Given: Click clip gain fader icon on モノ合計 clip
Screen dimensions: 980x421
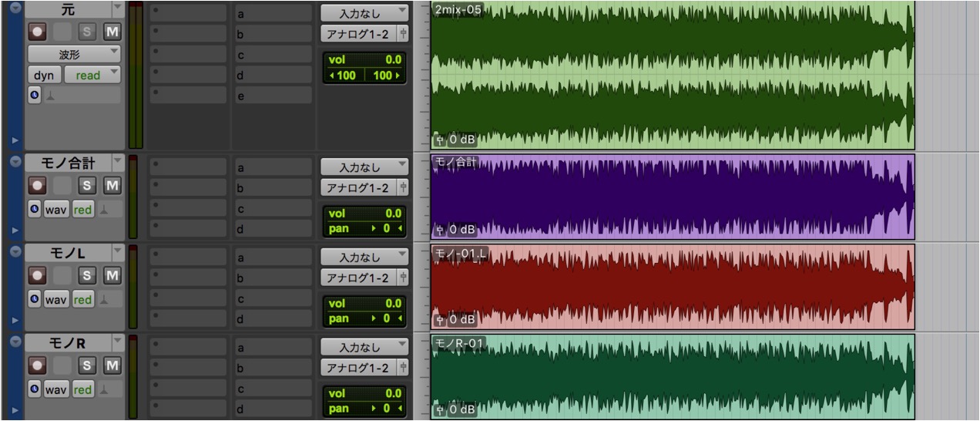Looking at the screenshot, I should [440, 230].
